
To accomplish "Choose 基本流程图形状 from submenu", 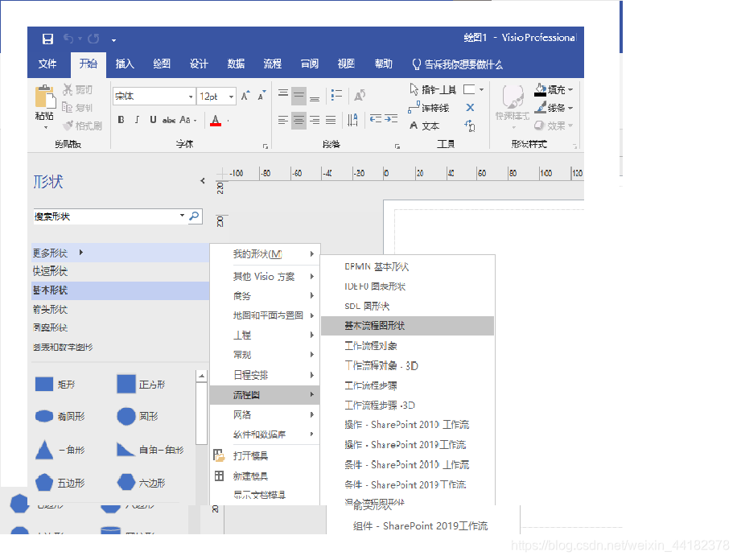I will coord(407,326).
